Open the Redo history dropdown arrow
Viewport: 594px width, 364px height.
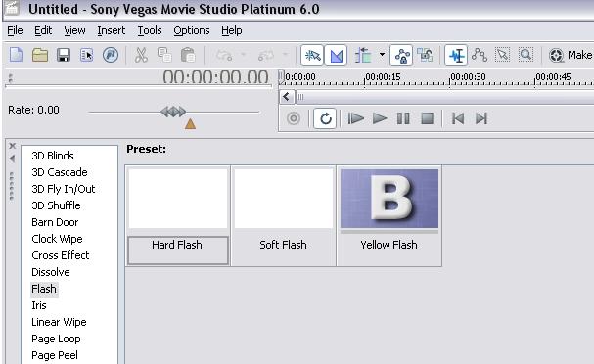(x=286, y=55)
